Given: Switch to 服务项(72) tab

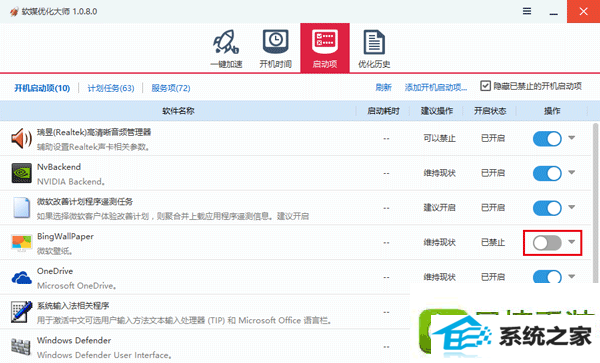Looking at the screenshot, I should 171,88.
